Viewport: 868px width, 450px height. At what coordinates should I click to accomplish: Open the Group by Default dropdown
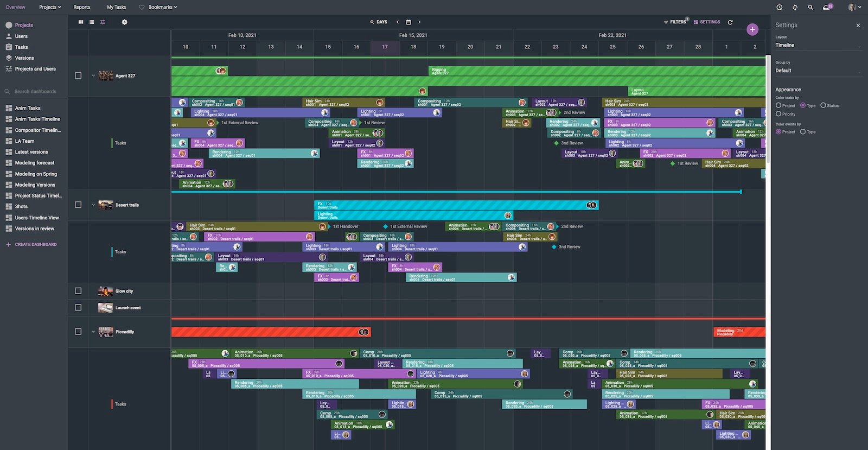point(818,71)
